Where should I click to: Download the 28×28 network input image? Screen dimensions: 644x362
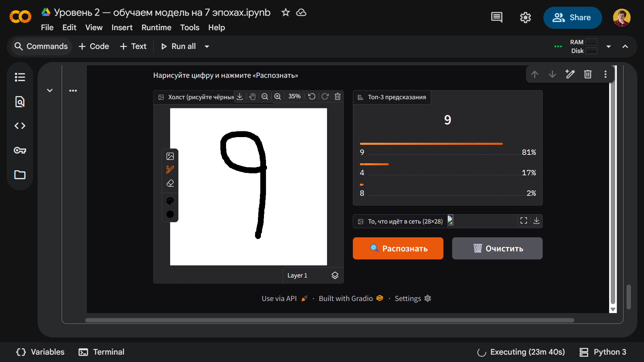point(537,221)
